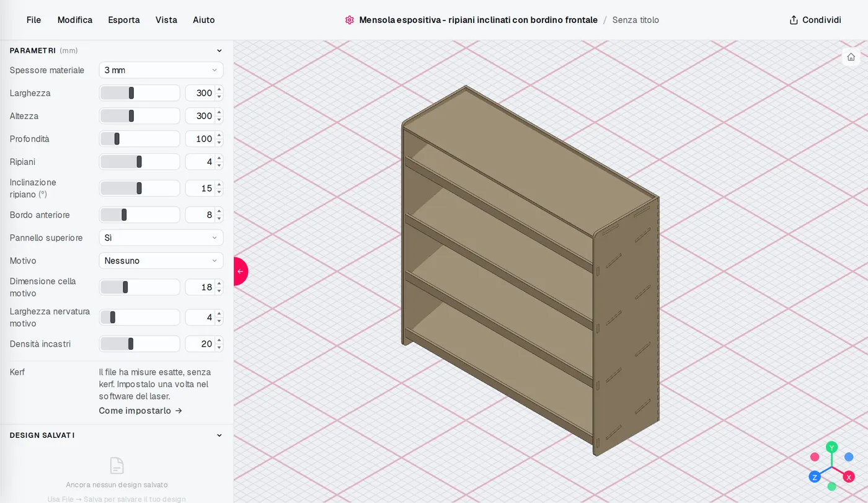Click the pink gear icon beside the design title

350,20
